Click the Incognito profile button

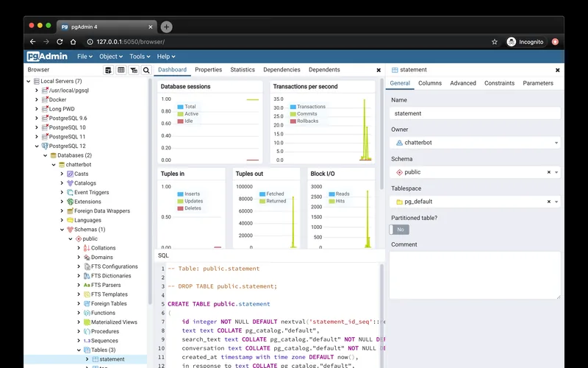click(x=526, y=42)
